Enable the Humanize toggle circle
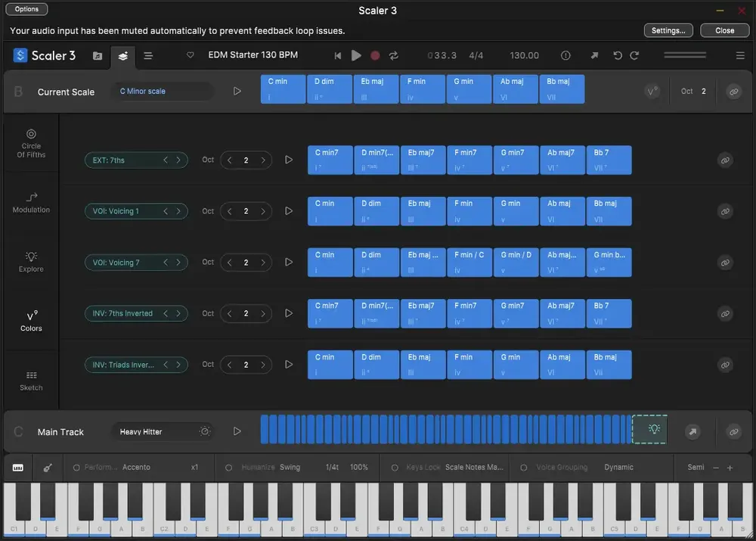 tap(228, 467)
